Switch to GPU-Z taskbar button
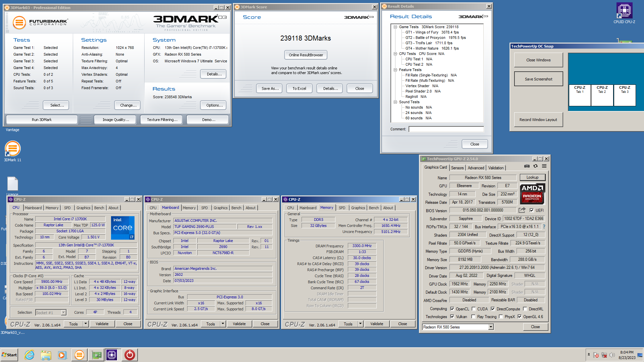The height and width of the screenshot is (362, 644). (97, 355)
